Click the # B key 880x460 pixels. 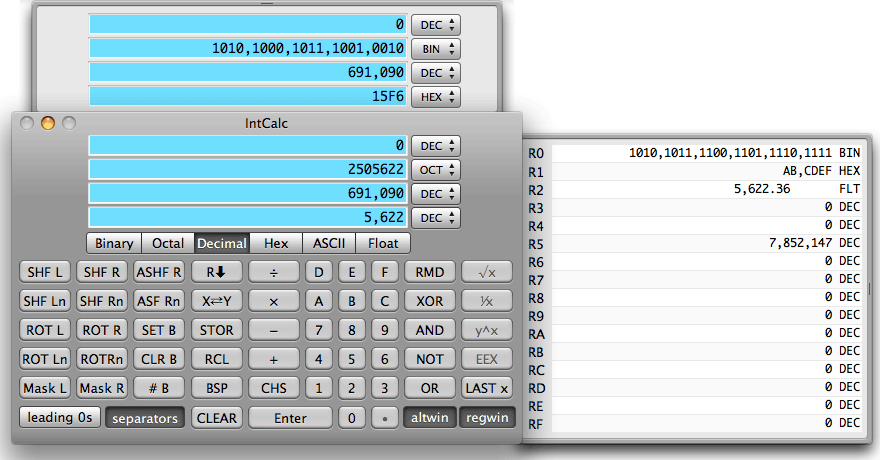click(159, 388)
